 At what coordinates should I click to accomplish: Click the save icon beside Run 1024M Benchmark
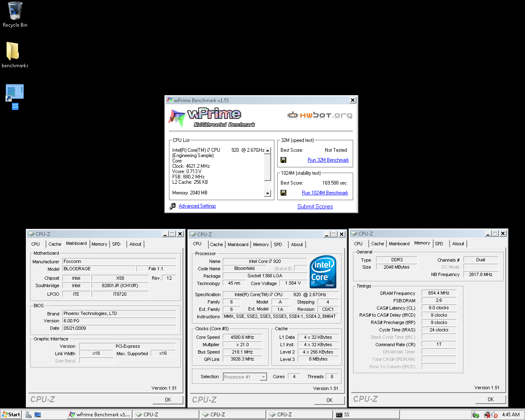[x=283, y=193]
